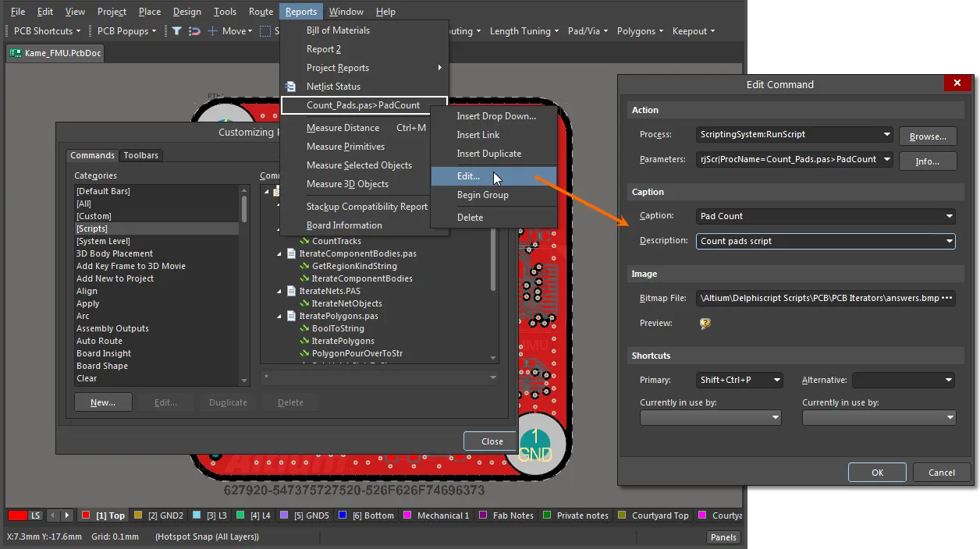Open the Reports menu

(300, 12)
